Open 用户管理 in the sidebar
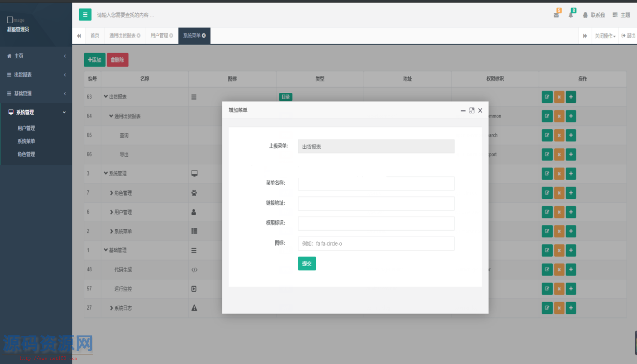 click(26, 128)
